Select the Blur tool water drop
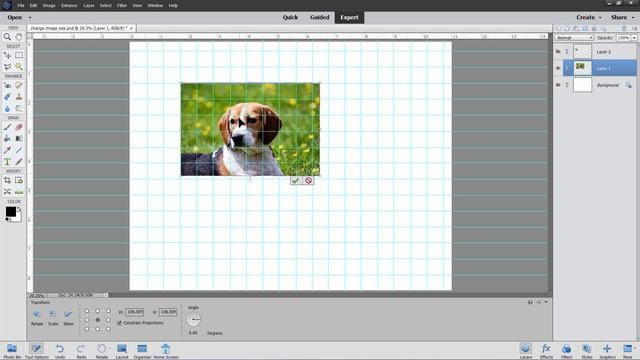 click(7, 108)
